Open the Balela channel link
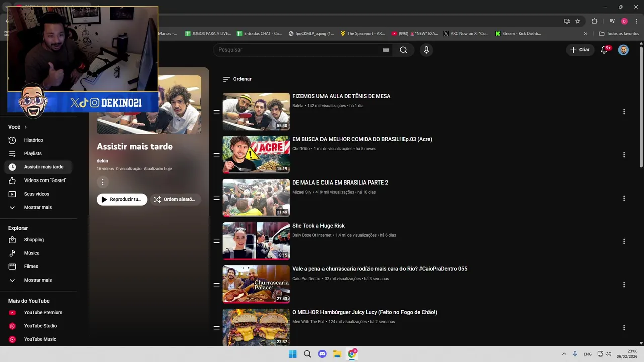This screenshot has width=644, height=362. [298, 106]
